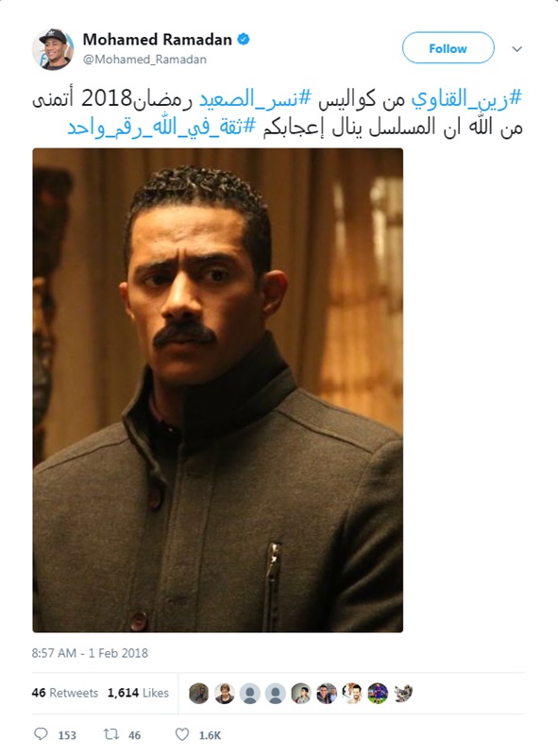Expand the tweet options chevron menu
The width and height of the screenshot is (558, 756).
pos(517,49)
